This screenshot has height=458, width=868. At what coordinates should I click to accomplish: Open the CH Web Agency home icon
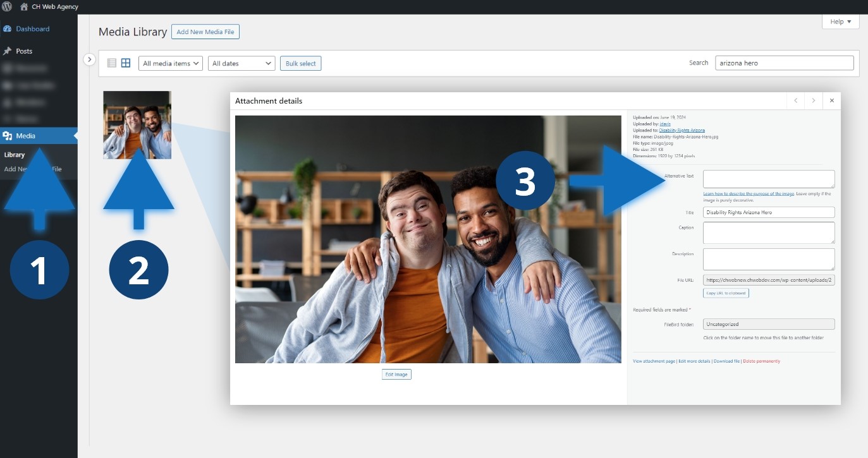pos(24,6)
